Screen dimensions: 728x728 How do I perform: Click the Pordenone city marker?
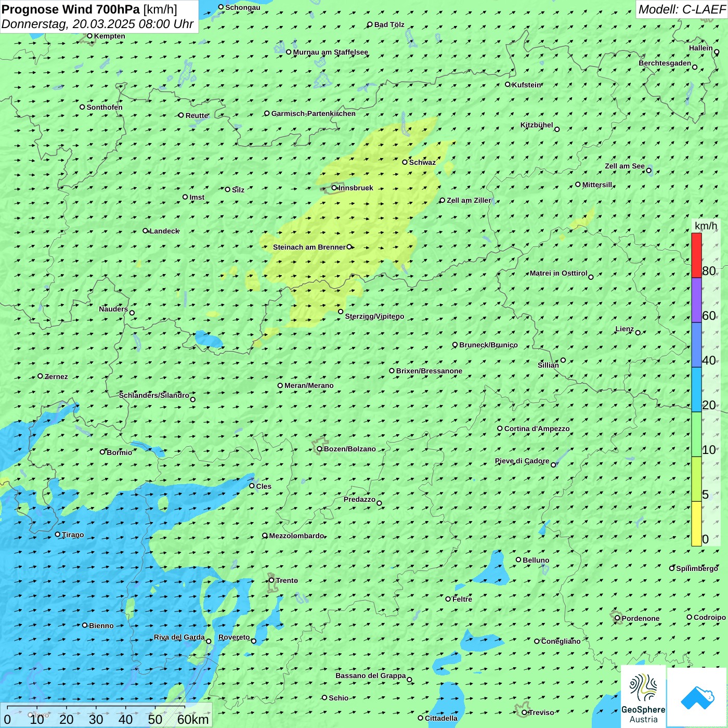click(x=617, y=618)
